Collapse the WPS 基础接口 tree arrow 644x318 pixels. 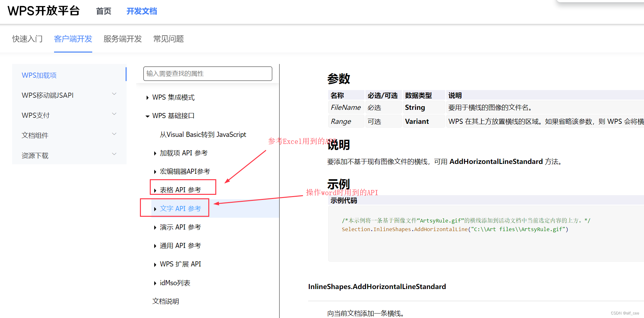click(x=147, y=116)
